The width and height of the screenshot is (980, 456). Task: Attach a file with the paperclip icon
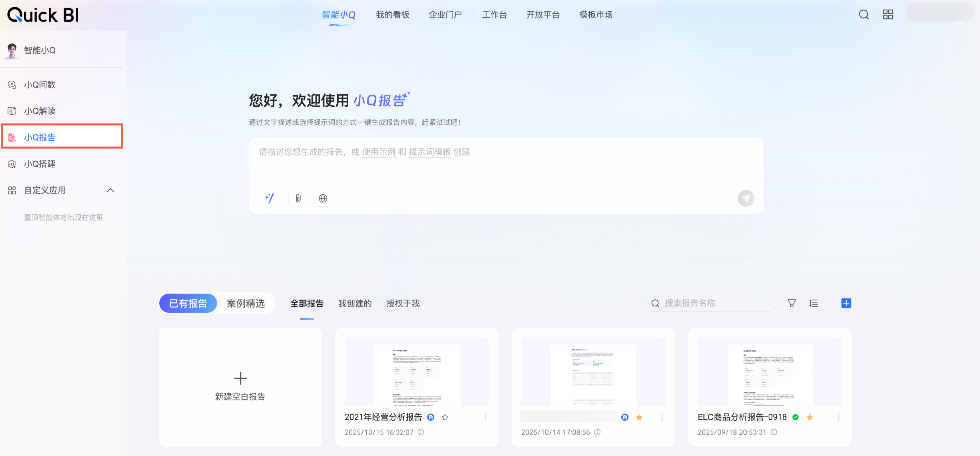(298, 198)
